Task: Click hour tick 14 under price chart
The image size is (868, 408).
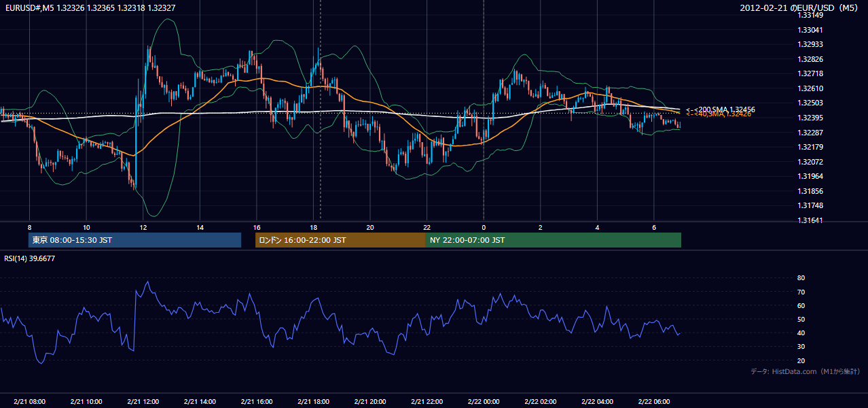Action: coord(200,227)
